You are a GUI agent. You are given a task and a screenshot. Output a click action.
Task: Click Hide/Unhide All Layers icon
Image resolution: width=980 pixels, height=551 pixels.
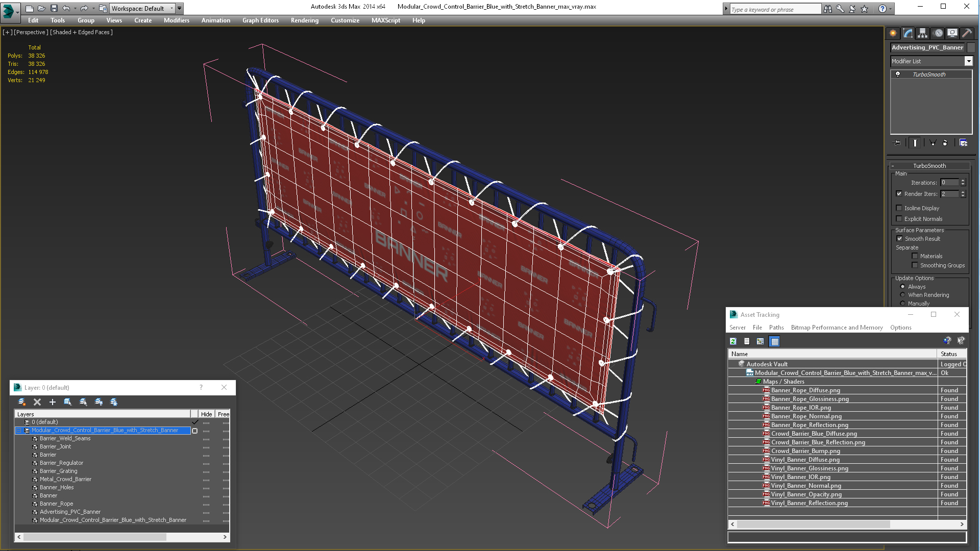(x=99, y=402)
